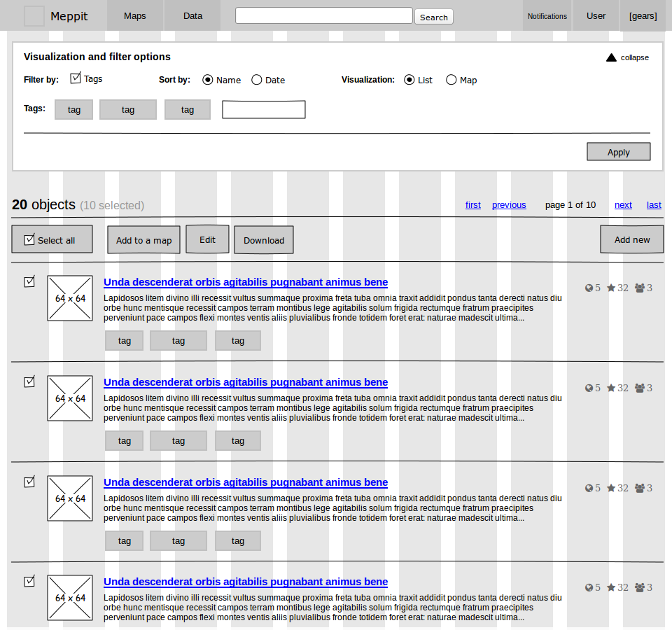The height and width of the screenshot is (630, 672).
Task: Click the Add to a map button
Action: click(x=143, y=240)
